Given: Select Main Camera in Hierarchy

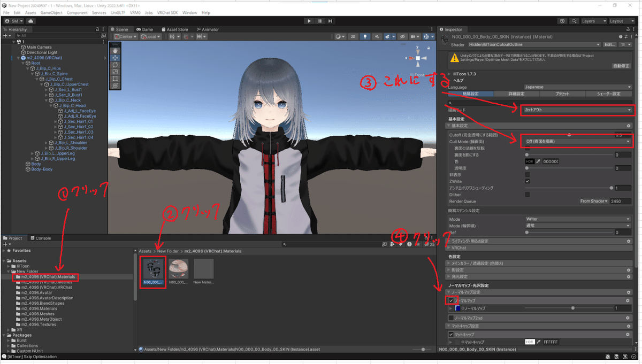Looking at the screenshot, I should coord(39,47).
